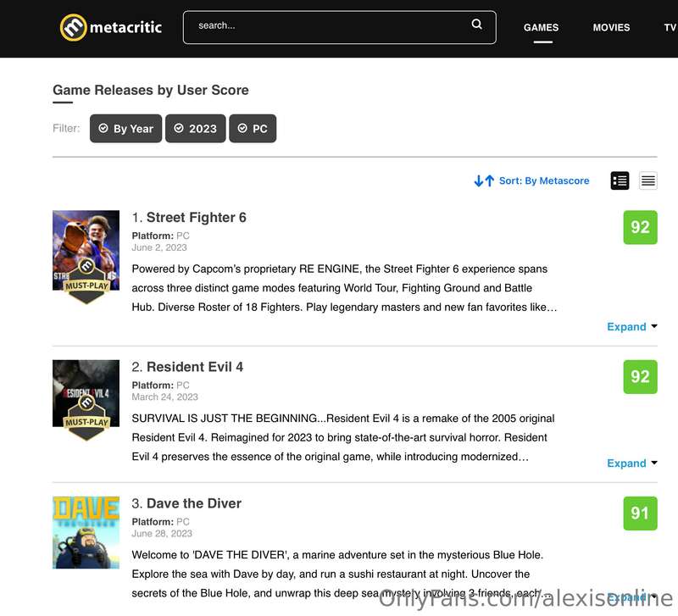Open the GAMES nav tab

(541, 27)
